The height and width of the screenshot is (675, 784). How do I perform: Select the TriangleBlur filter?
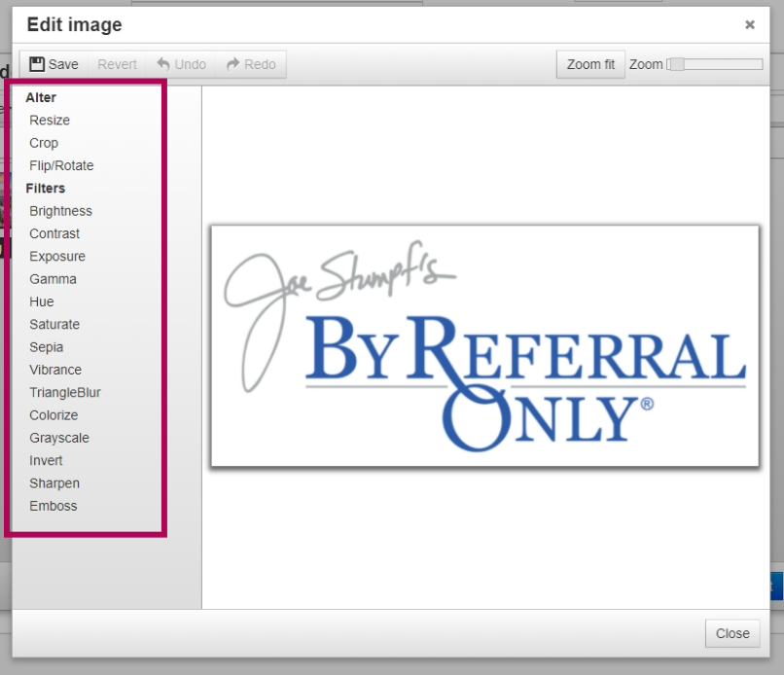[x=65, y=393]
